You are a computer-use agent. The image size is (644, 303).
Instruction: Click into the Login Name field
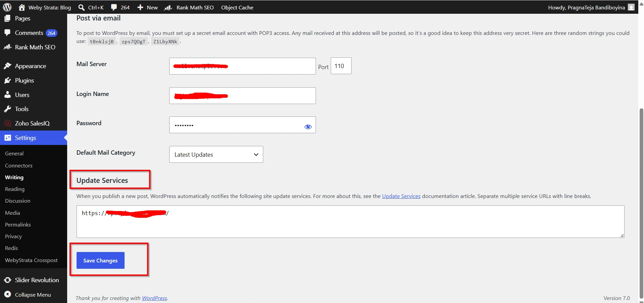tap(242, 96)
